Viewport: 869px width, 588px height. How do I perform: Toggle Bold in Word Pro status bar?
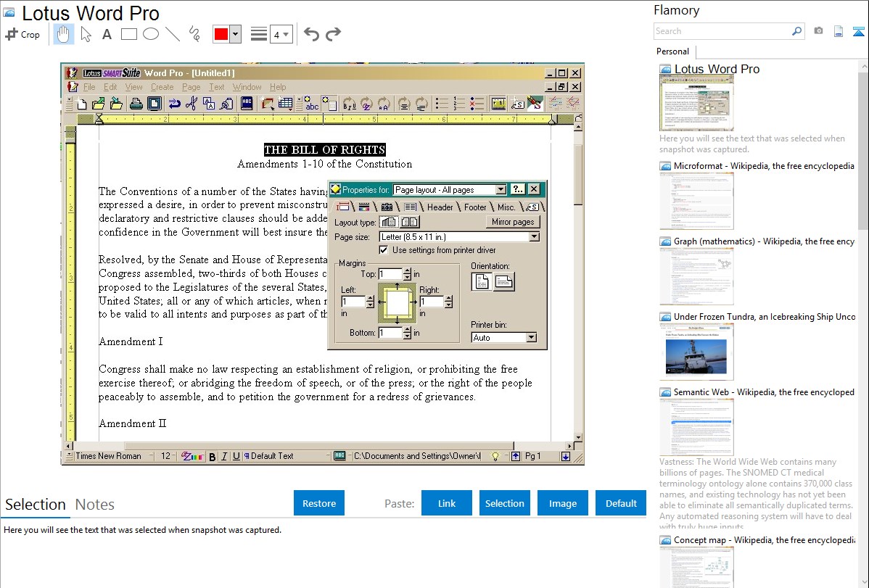(213, 457)
